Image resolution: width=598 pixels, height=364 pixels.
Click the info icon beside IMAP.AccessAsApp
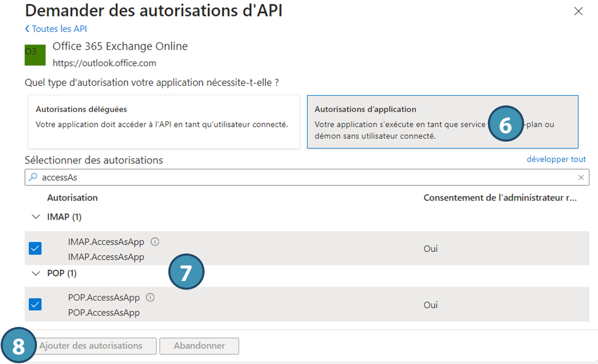tap(155, 242)
